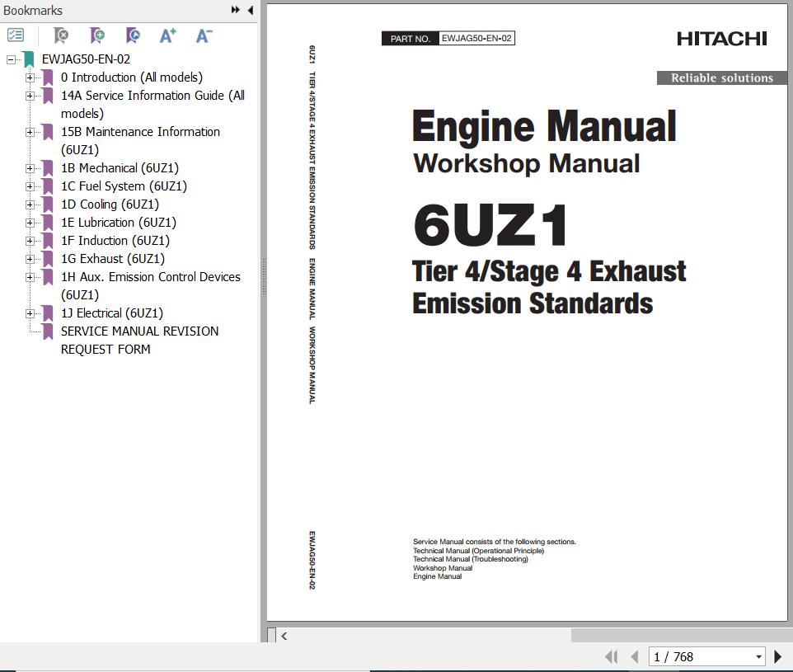This screenshot has height=672, width=793.
Task: Open 1B Mechanical (6UZ1) bookmark
Action: tap(120, 168)
